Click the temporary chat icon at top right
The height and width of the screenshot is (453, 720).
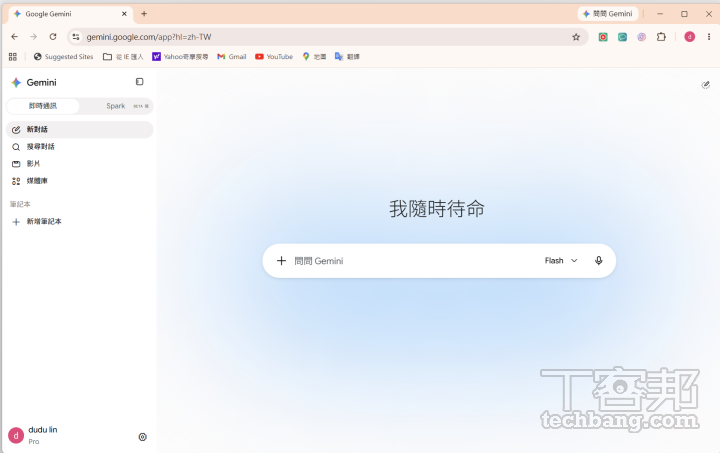[x=706, y=84]
